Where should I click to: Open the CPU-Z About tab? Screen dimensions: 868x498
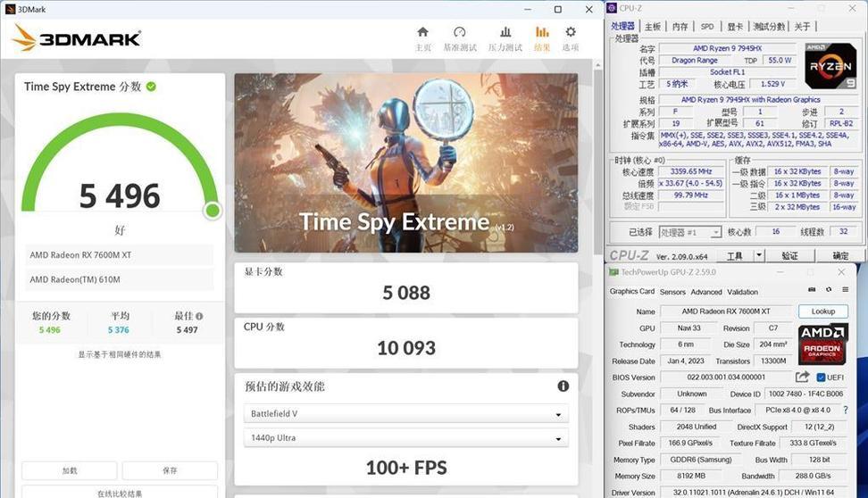[802, 26]
